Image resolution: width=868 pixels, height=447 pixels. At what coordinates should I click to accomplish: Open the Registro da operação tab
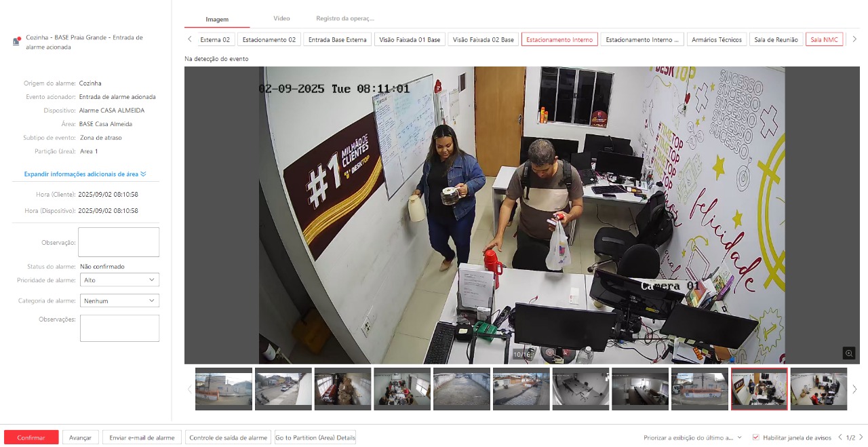(345, 18)
